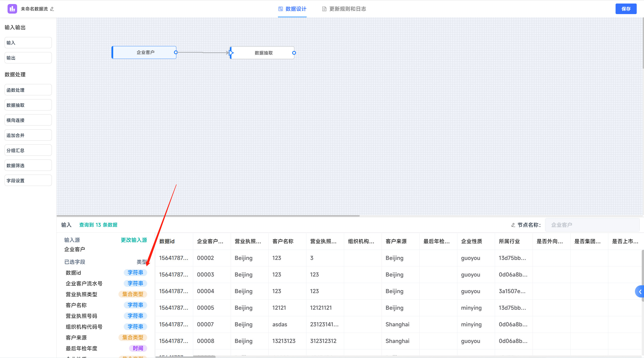
Task: Click the 最后年检年度 field row
Action: coord(106,348)
